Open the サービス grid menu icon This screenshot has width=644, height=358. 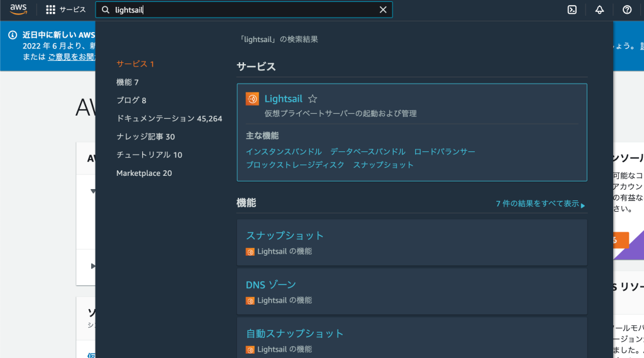point(50,10)
